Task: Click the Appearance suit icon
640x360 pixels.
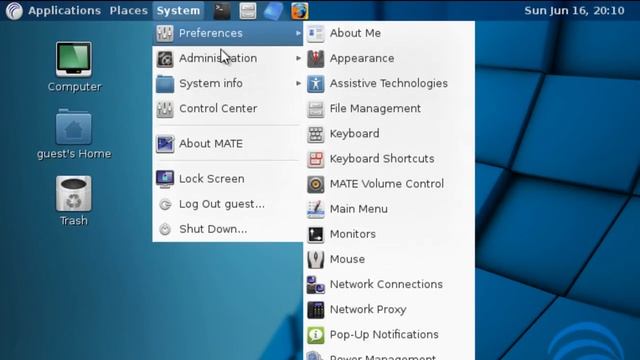Action: (x=316, y=59)
